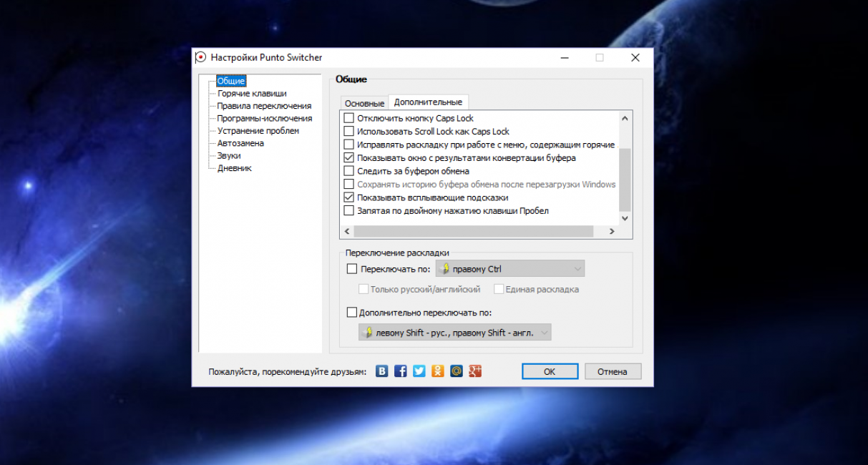The width and height of the screenshot is (868, 465).
Task: Share via Mail.ru @ icon
Action: [x=457, y=371]
